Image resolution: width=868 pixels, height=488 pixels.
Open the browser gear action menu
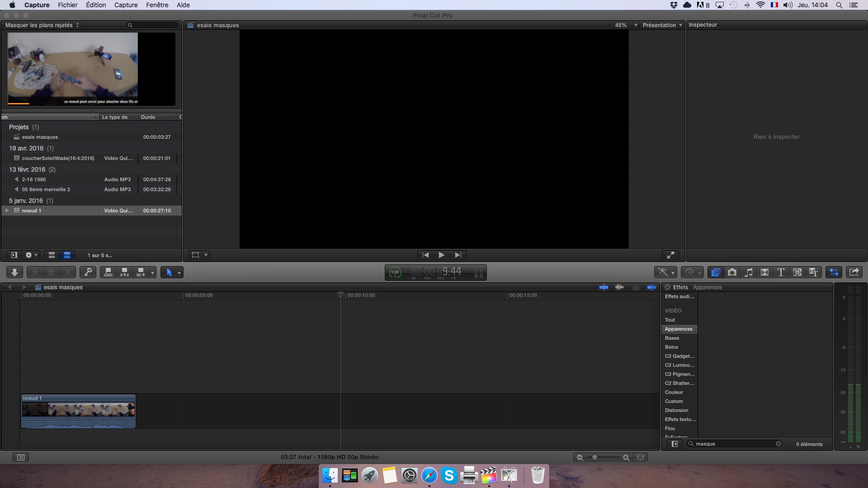click(x=31, y=255)
